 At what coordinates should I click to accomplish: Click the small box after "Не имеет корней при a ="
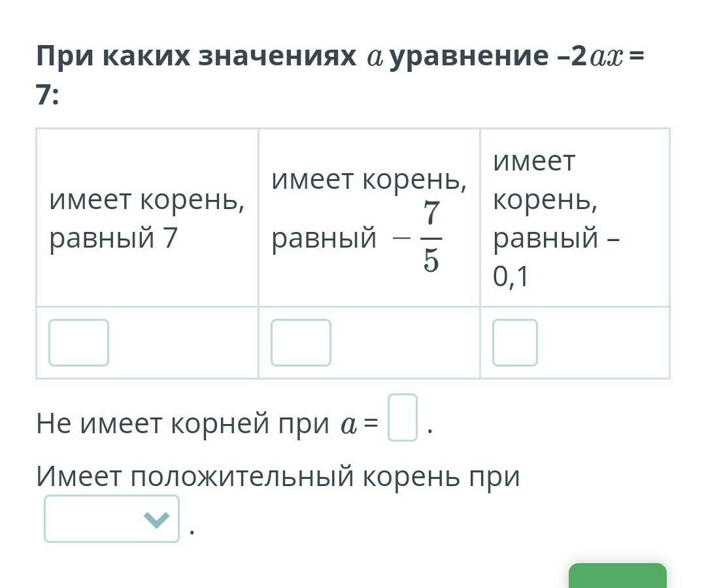403,417
